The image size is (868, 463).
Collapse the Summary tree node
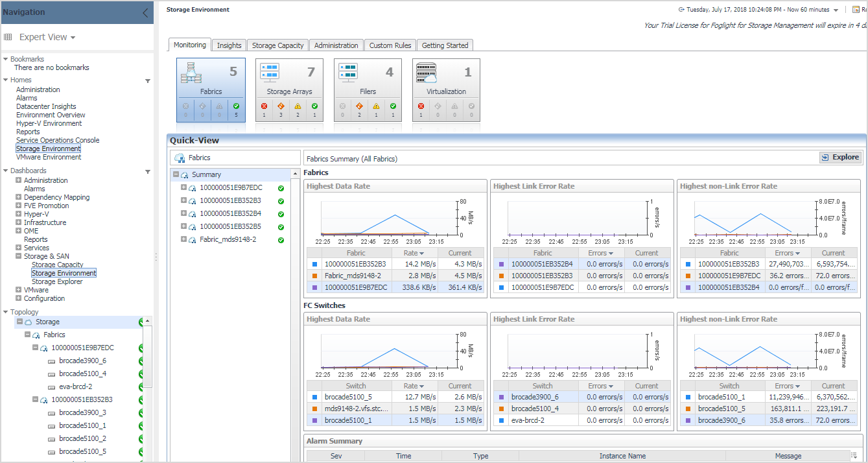(176, 174)
